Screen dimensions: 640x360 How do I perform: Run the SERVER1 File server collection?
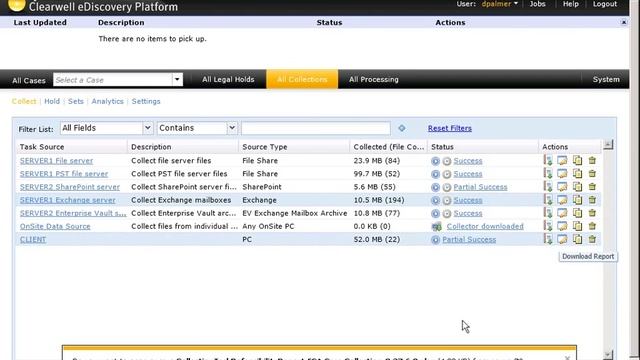[x=435, y=161]
